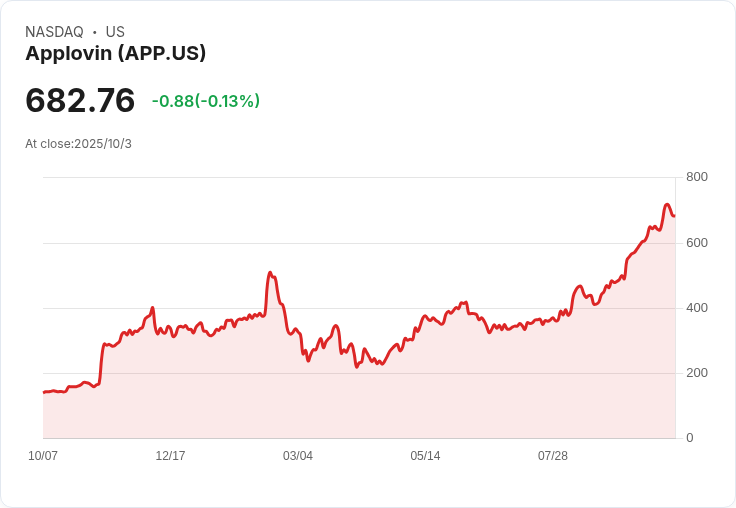Click the 10/07 date axis label

tap(43, 456)
